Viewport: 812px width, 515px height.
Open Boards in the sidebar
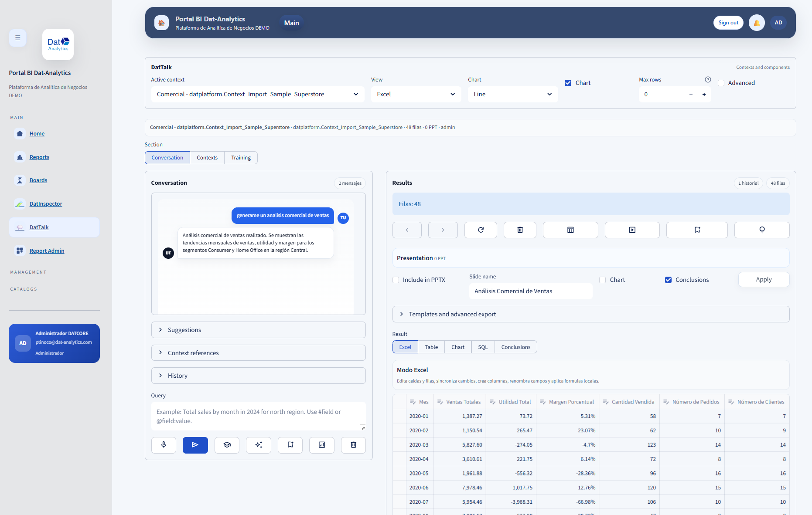coord(38,180)
